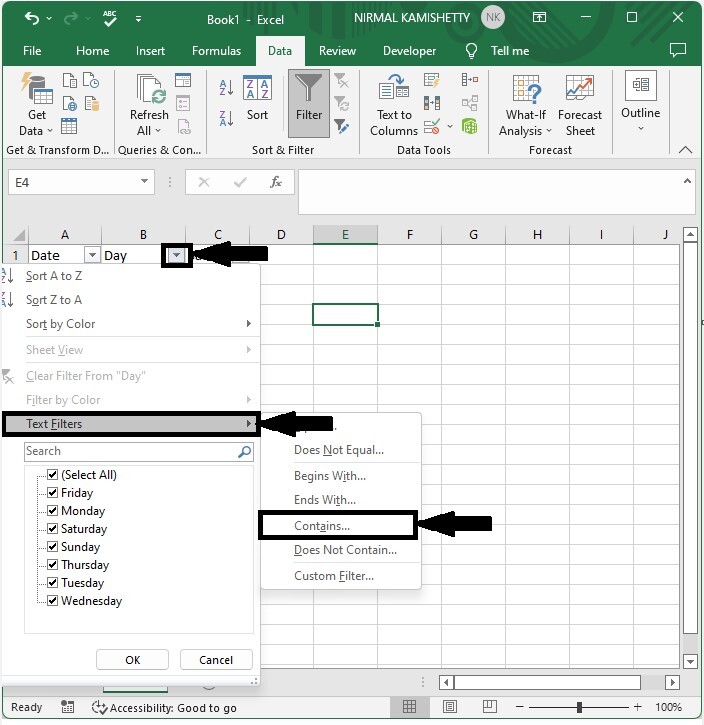704x725 pixels.
Task: Select Begins With... filter
Action: 341,476
